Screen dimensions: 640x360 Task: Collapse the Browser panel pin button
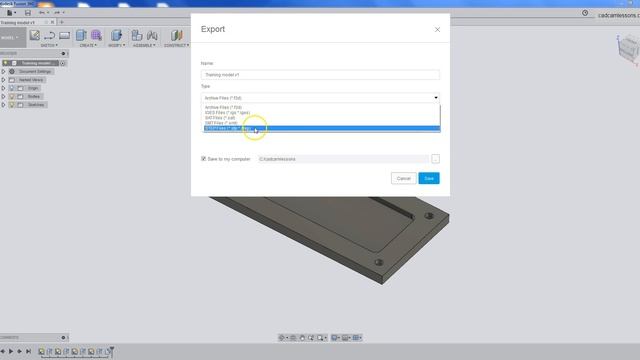click(x=63, y=53)
